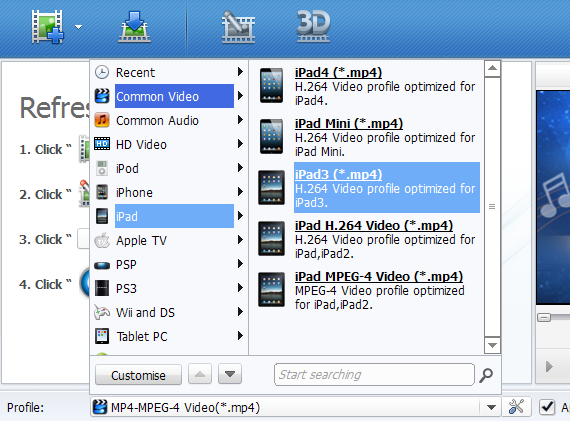Click the iPad H.264 Video thumbnail
The height and width of the screenshot is (421, 570).
click(271, 238)
